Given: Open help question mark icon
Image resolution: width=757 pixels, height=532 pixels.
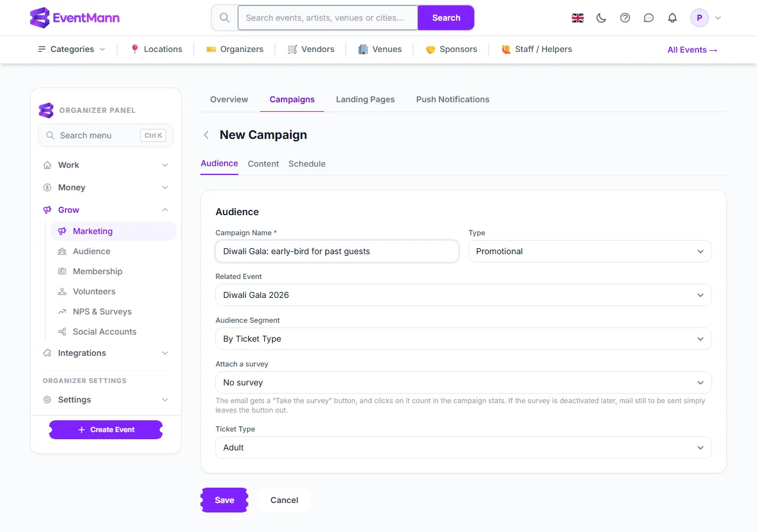Looking at the screenshot, I should point(625,18).
